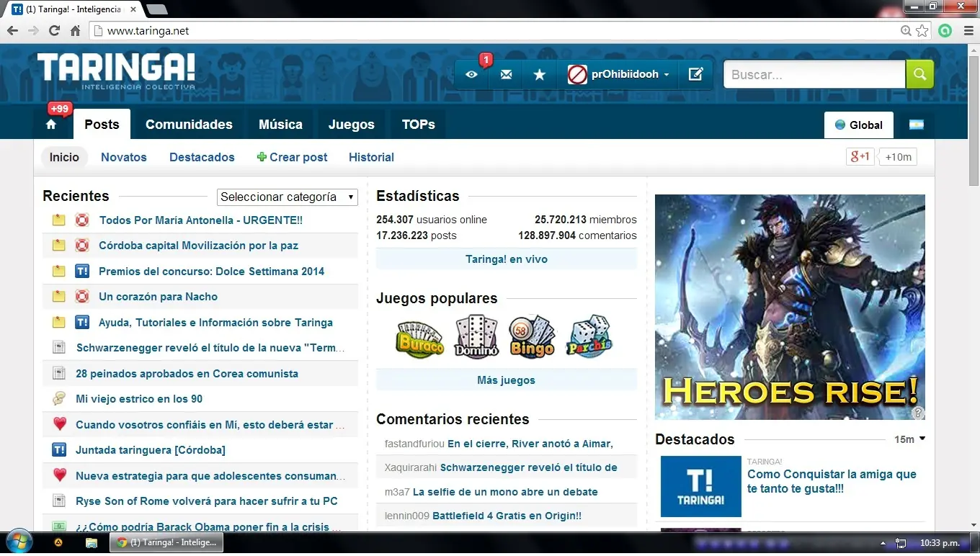The image size is (980, 556).
Task: Click the ad info question mark icon
Action: [x=918, y=413]
